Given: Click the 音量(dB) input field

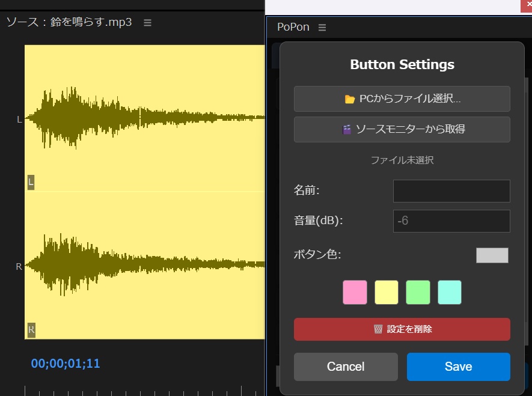Looking at the screenshot, I should (451, 221).
